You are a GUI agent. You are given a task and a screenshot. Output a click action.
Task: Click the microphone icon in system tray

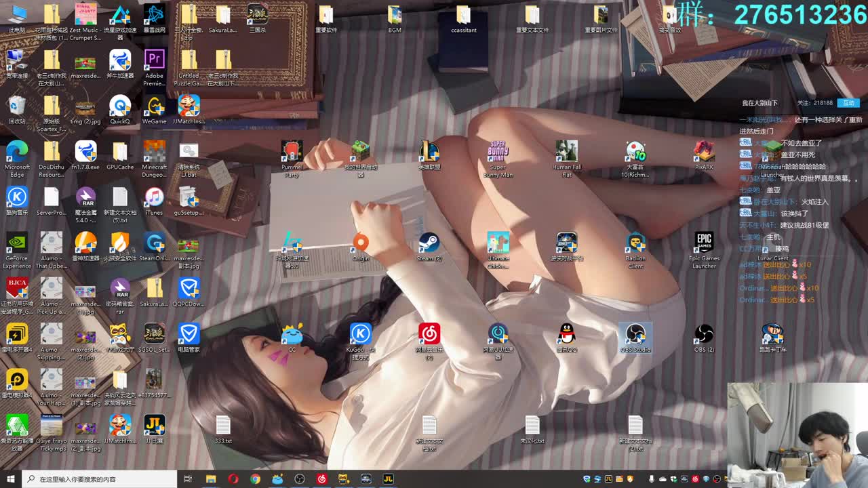point(652,479)
